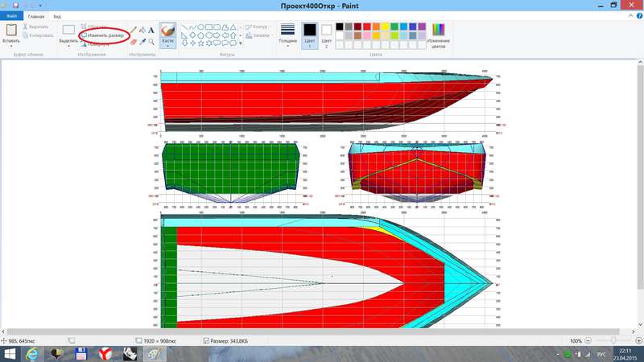Select the Pencil tool
644x362 pixels.
pos(134,29)
